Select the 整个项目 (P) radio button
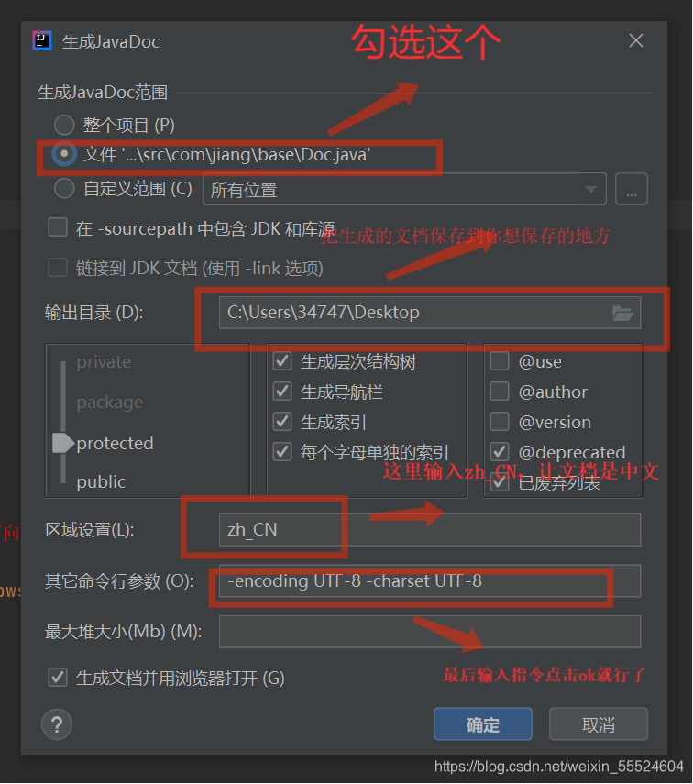 [64, 125]
